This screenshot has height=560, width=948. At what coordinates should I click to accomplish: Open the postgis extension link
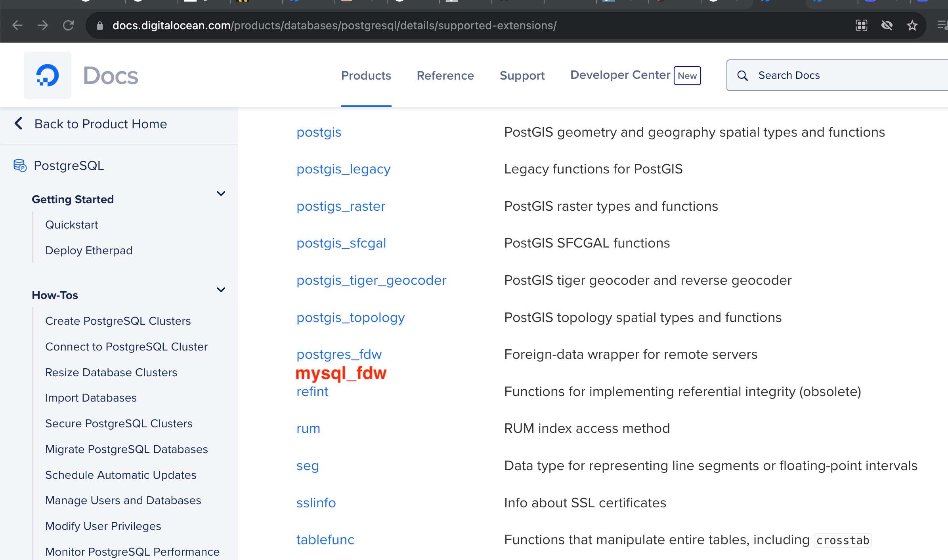[319, 133]
